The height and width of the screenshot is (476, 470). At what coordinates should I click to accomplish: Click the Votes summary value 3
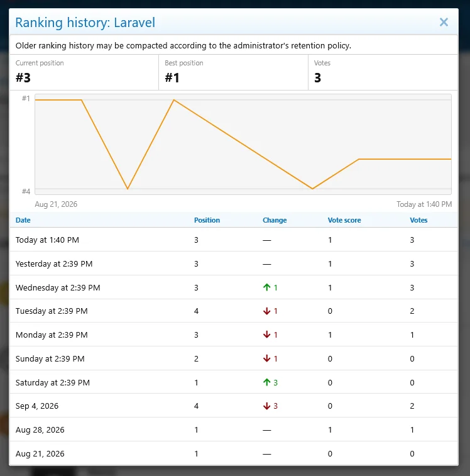[x=318, y=78]
